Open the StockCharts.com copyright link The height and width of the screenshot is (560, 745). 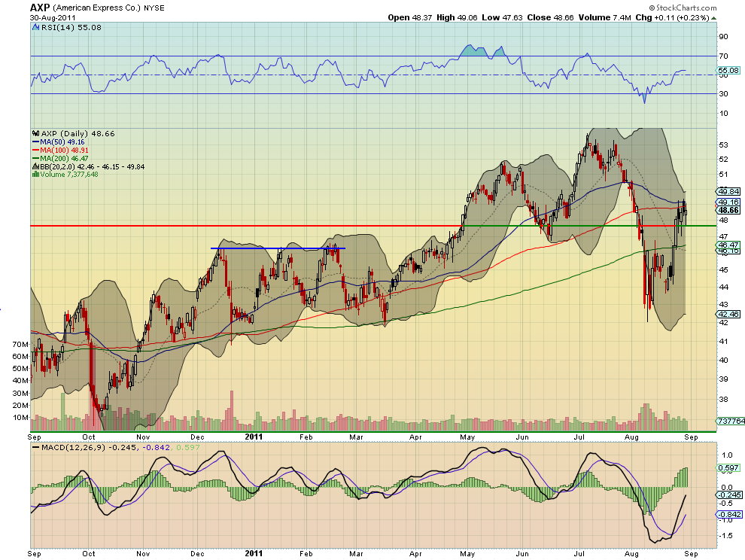pyautogui.click(x=683, y=8)
